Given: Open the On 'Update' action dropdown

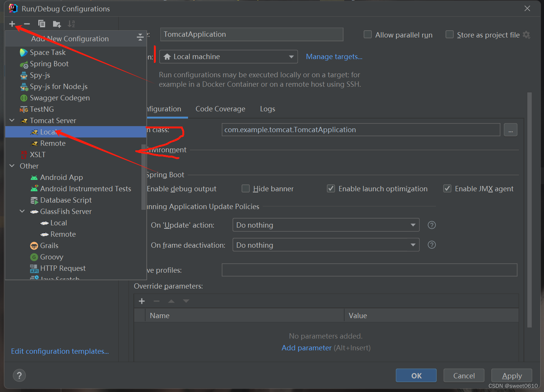Looking at the screenshot, I should [x=326, y=225].
